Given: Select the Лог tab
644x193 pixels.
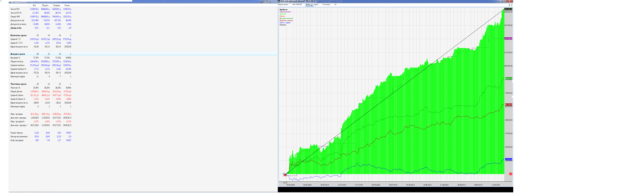Looking at the screenshot, I should [x=335, y=4].
